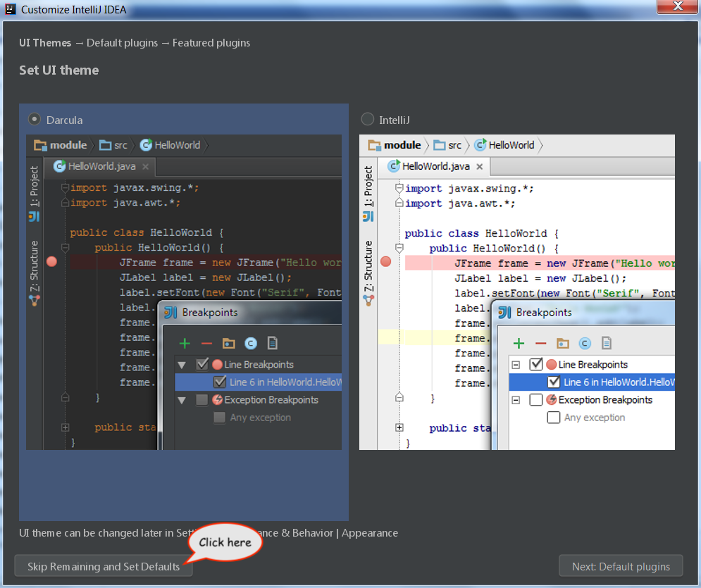Close HelloWorld.java tab in Darcula preview

pyautogui.click(x=145, y=167)
